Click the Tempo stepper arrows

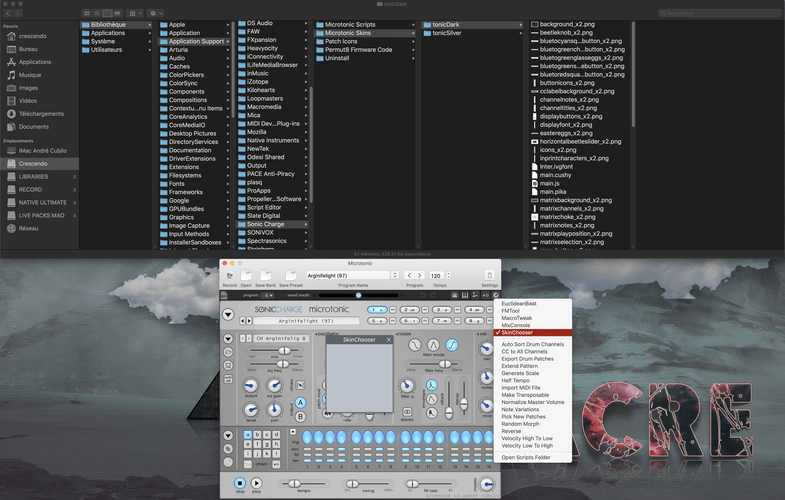[x=448, y=275]
